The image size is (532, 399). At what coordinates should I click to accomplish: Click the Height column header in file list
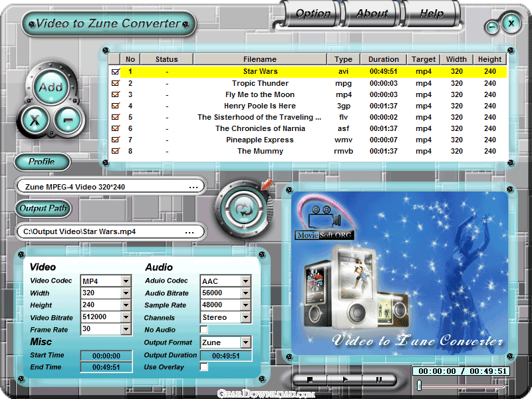click(x=489, y=59)
